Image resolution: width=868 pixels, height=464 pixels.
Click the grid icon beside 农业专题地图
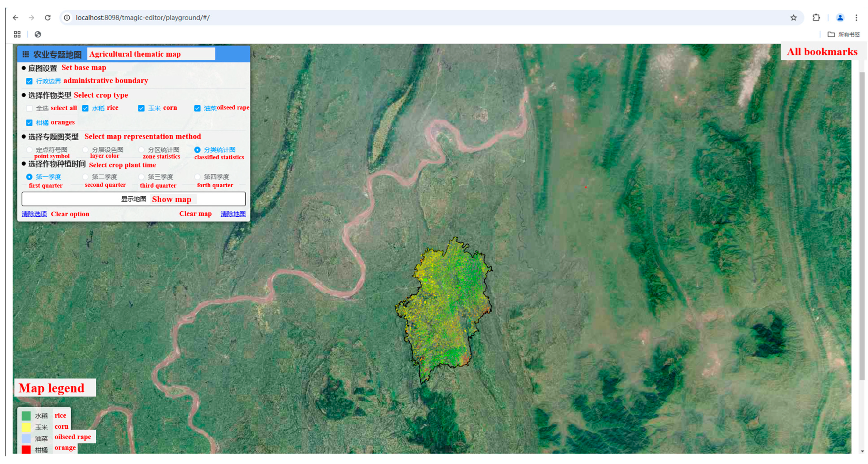[x=25, y=54]
